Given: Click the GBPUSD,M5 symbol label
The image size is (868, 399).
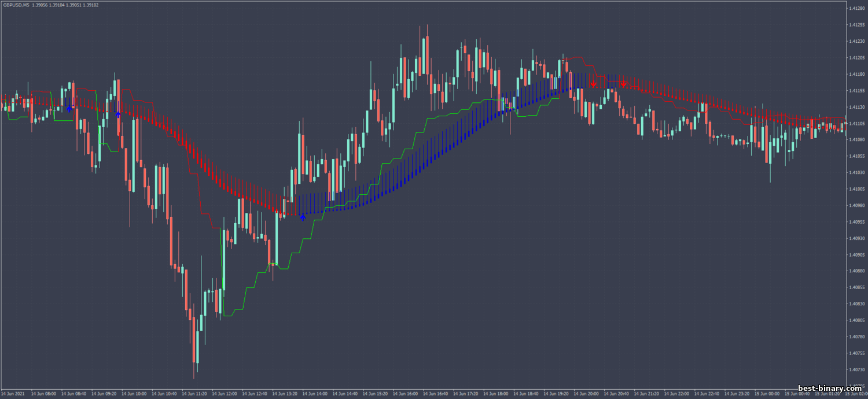Looking at the screenshot, I should coord(16,5).
